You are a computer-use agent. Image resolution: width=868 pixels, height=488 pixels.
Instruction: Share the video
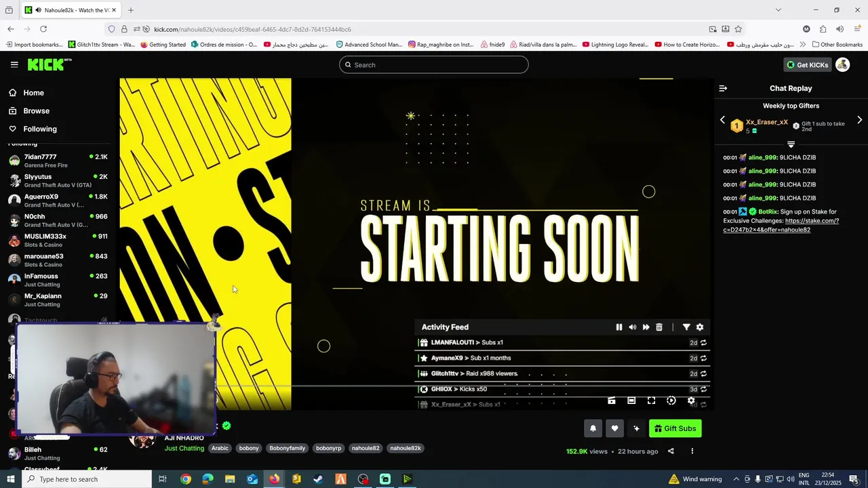(671, 451)
